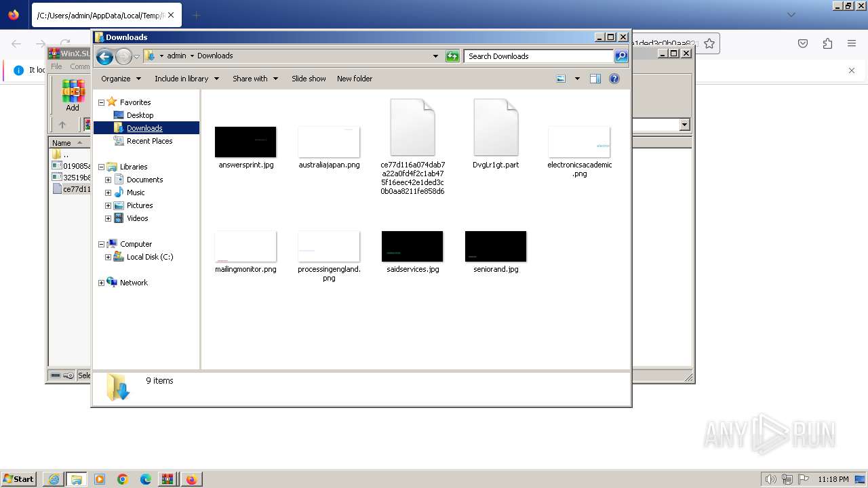
Task: Click the volume icon in system tray
Action: [771, 479]
